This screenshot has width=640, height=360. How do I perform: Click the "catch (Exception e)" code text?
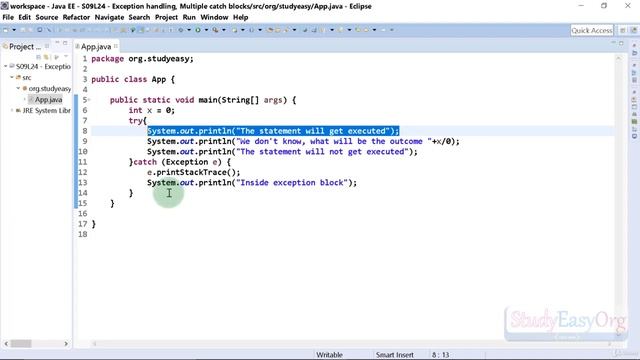point(177,162)
